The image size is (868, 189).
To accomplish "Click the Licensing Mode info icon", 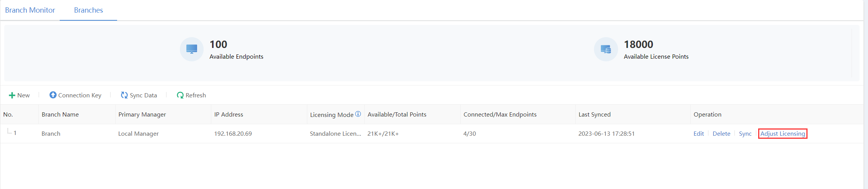I will pos(358,114).
